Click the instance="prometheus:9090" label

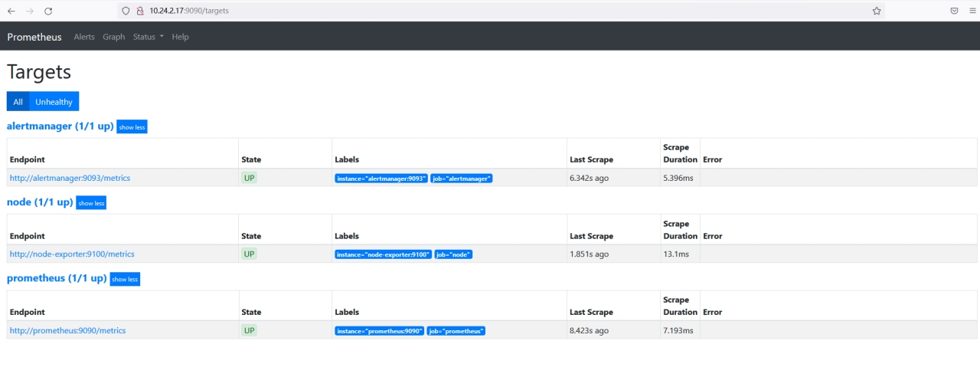[x=380, y=331]
